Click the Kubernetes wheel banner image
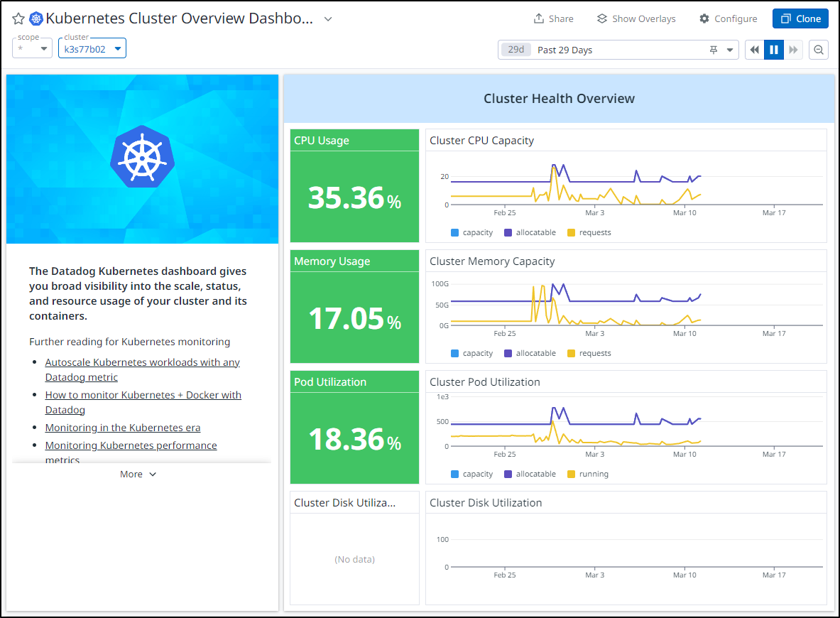The height and width of the screenshot is (618, 840). pos(143,159)
